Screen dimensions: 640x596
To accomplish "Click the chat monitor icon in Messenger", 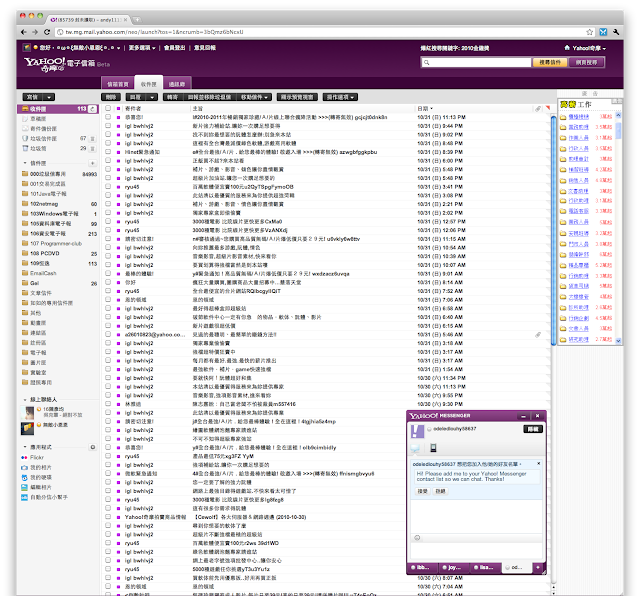I will [416, 448].
